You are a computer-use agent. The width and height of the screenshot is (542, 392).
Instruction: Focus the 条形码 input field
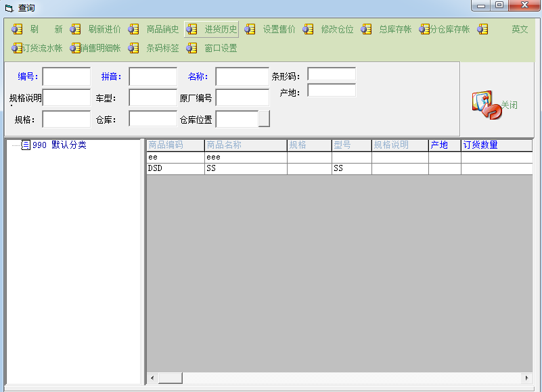332,74
